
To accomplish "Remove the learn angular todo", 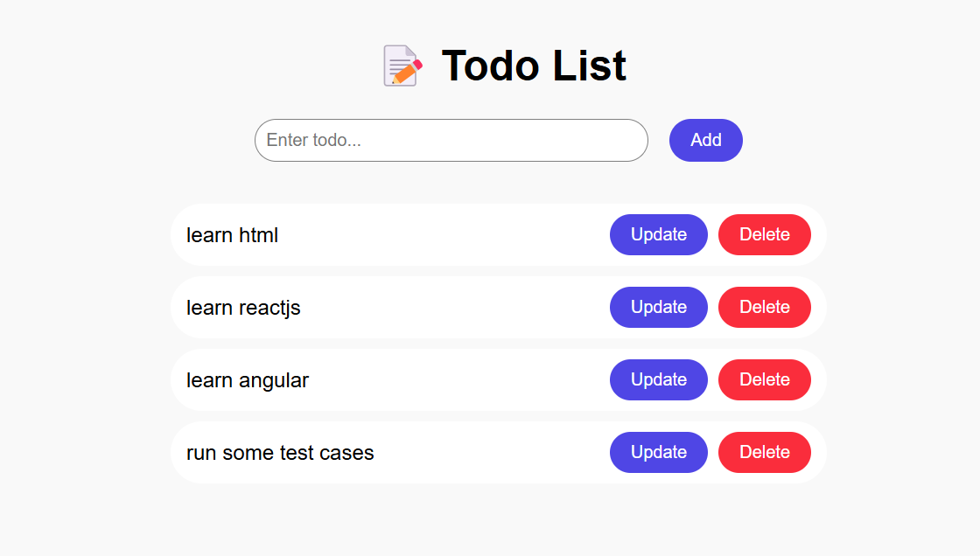I will coord(764,379).
